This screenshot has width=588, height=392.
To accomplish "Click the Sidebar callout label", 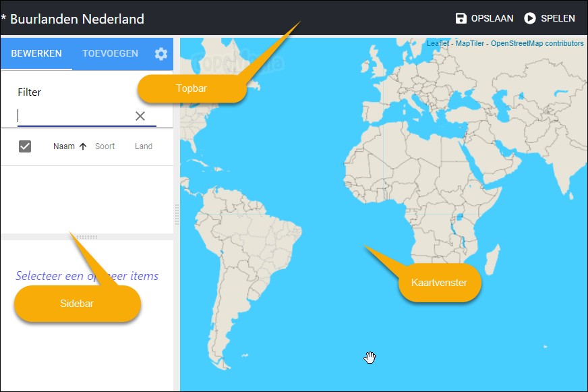I will point(77,304).
